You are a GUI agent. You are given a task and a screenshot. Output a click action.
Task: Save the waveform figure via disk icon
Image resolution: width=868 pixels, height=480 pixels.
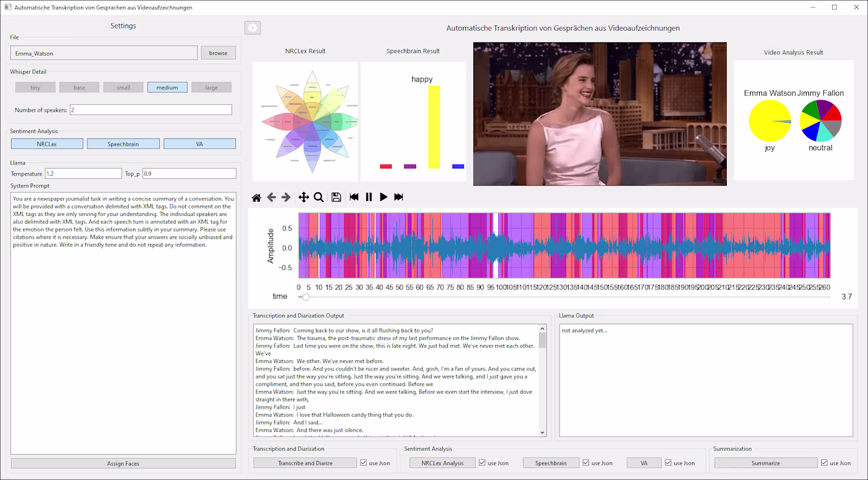pos(336,197)
